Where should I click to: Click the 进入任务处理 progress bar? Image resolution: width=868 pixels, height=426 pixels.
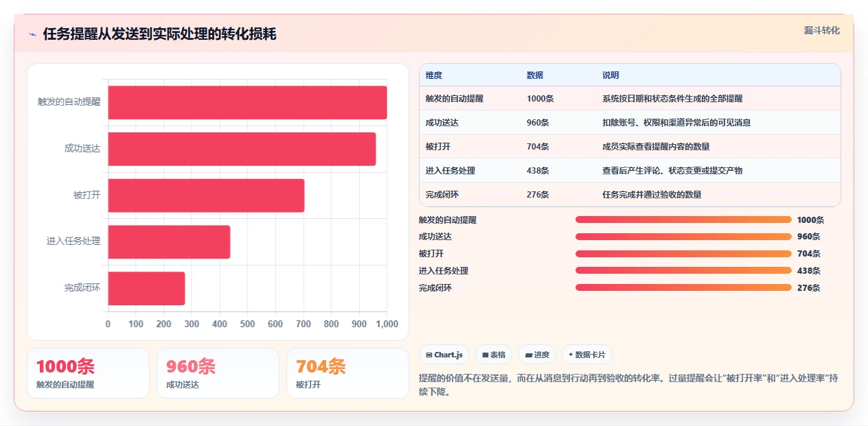tap(683, 271)
